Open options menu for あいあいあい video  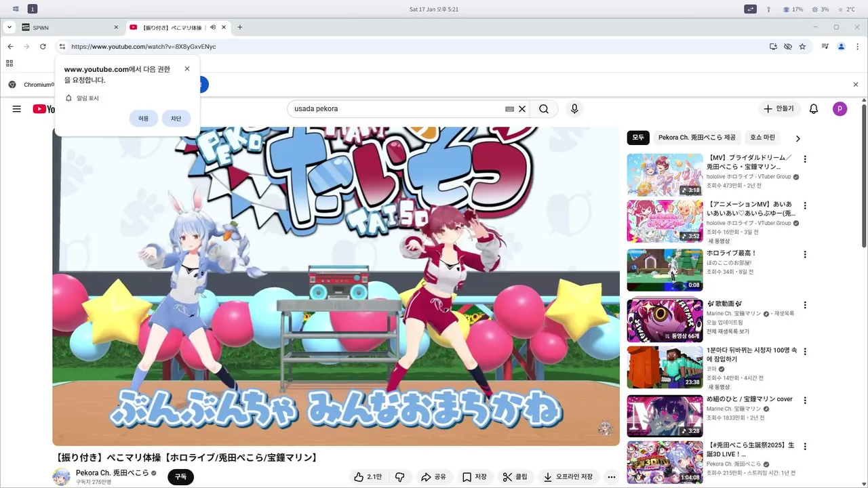point(805,205)
